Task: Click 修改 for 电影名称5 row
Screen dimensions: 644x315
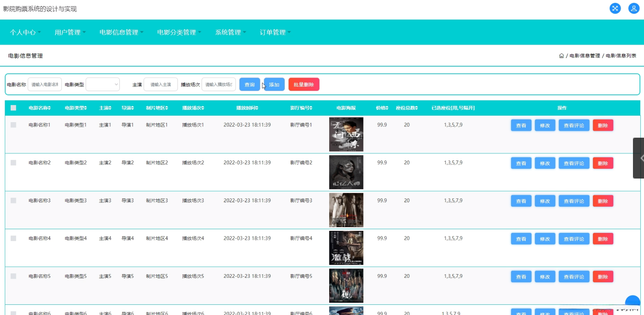Action: click(x=545, y=277)
